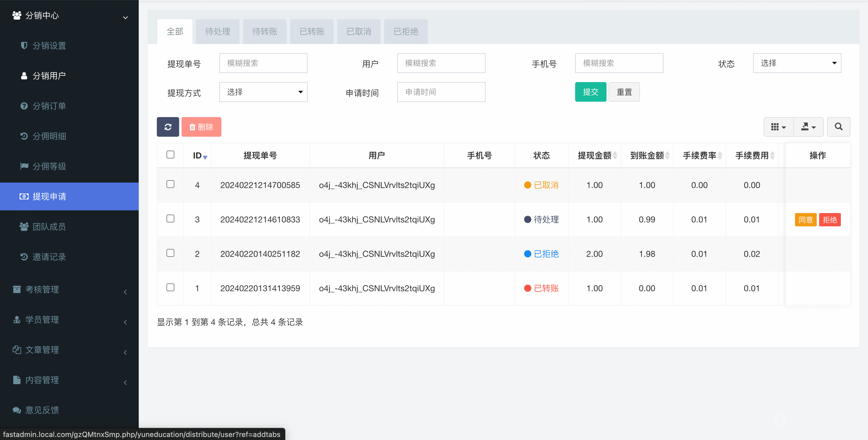Image resolution: width=868 pixels, height=440 pixels.
Task: Check the row with ID 1
Action: click(170, 287)
